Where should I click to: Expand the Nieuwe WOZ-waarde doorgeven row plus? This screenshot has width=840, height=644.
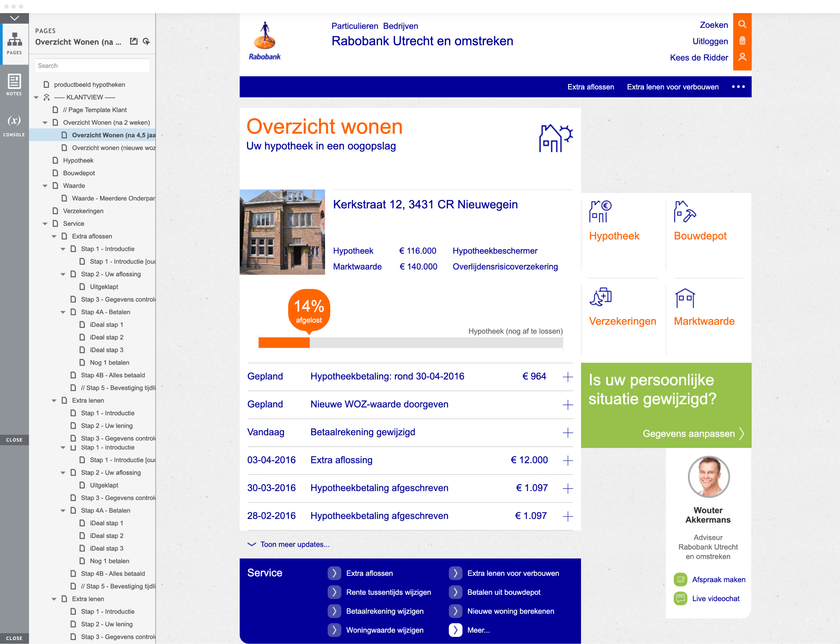(568, 405)
